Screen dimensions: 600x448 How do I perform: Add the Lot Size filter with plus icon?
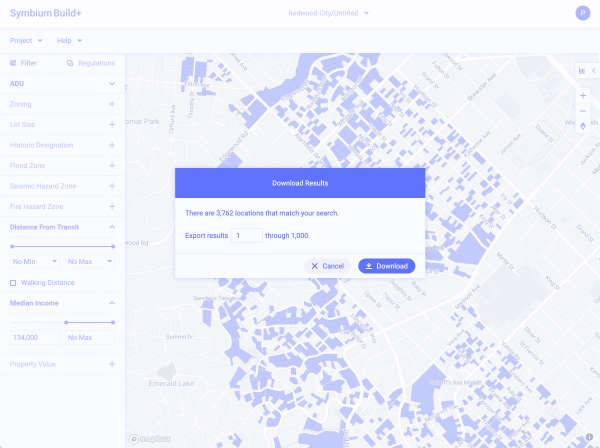[x=112, y=124]
